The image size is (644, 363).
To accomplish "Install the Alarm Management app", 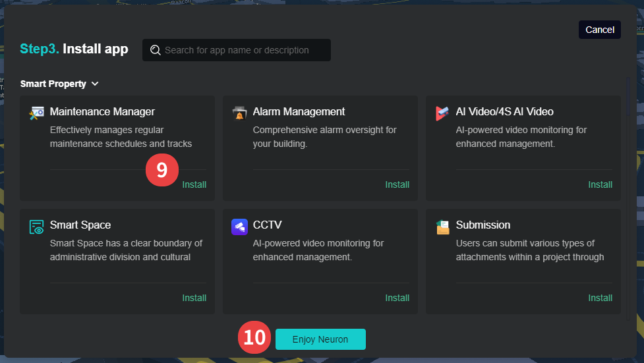I will (x=397, y=184).
